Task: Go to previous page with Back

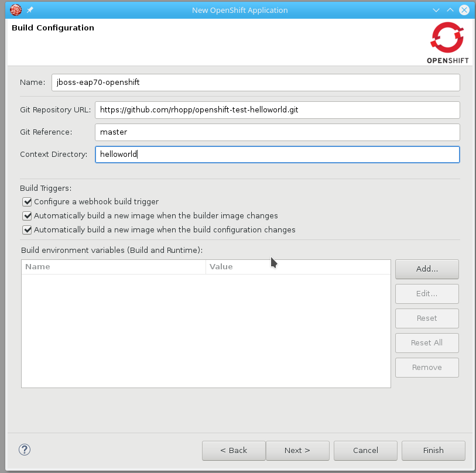Action: pyautogui.click(x=234, y=451)
